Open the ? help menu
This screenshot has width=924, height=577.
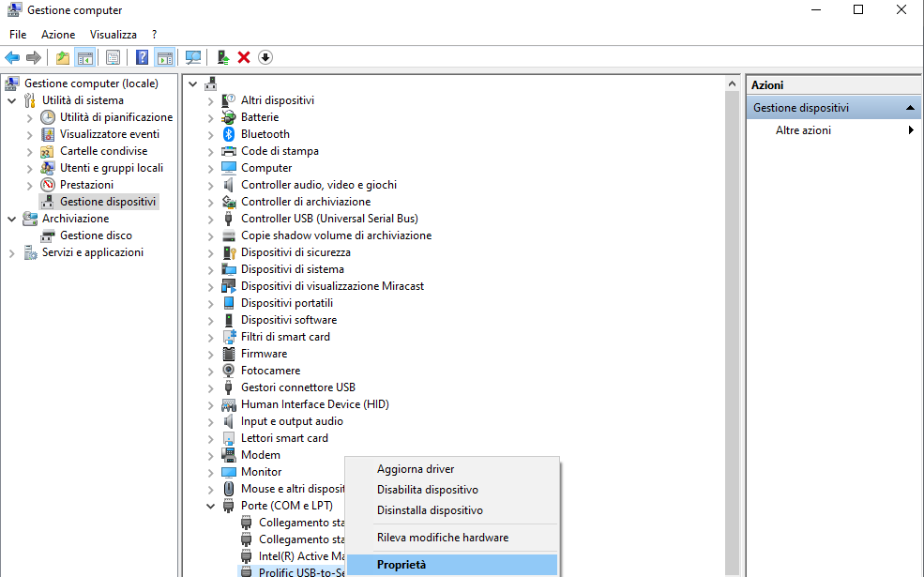155,34
